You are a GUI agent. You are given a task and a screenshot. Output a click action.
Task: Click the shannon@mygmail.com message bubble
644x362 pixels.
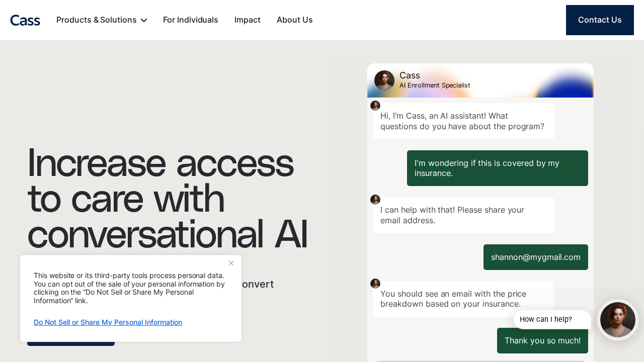535,257
